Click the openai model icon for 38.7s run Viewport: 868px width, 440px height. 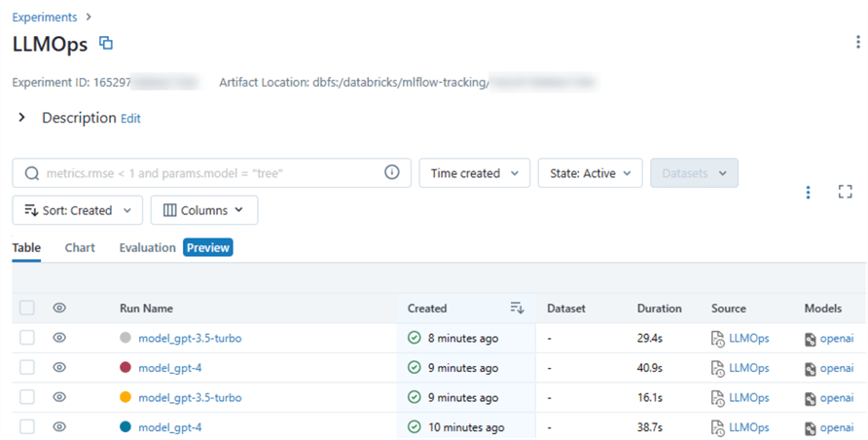tap(811, 429)
